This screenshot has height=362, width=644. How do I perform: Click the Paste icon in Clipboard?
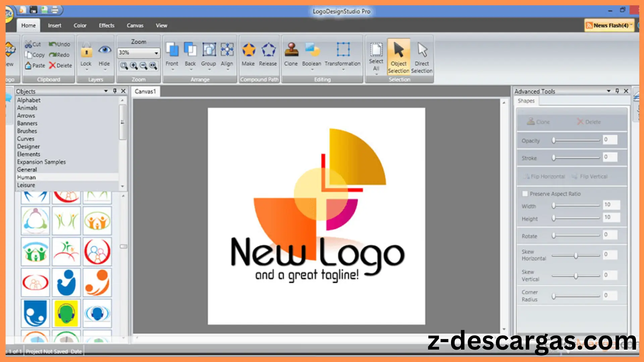(x=28, y=65)
